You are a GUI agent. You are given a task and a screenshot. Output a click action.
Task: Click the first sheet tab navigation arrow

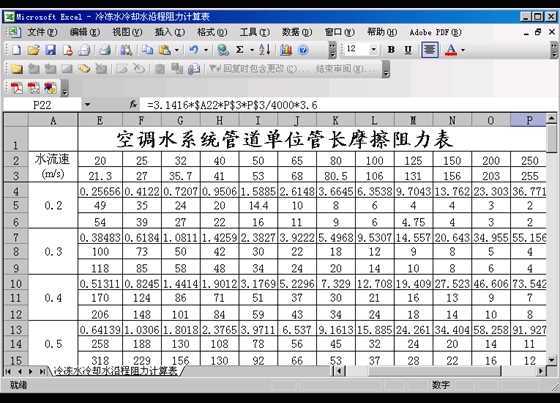(8, 372)
